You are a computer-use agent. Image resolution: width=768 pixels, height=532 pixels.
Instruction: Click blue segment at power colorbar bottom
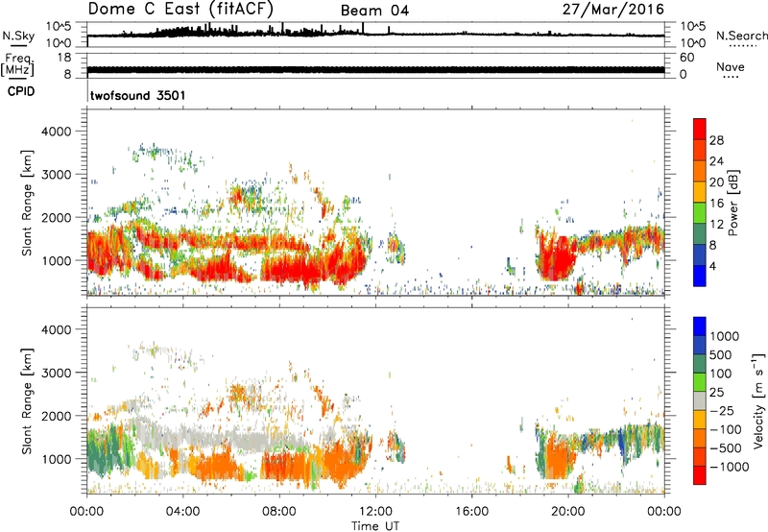pos(700,276)
